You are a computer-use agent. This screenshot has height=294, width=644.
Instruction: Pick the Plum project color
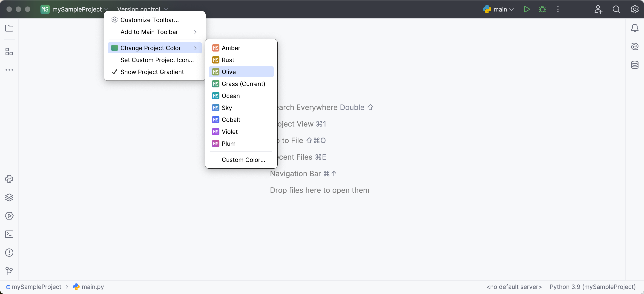(241, 144)
